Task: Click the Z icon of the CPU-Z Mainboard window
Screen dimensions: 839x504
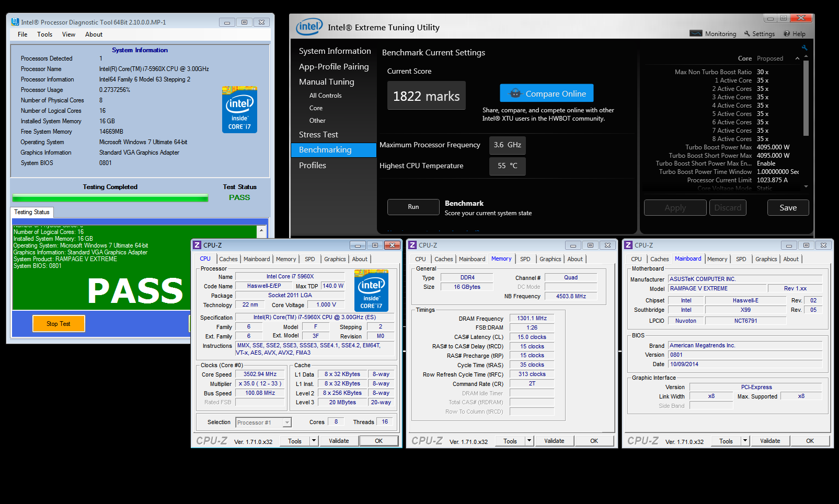Action: click(628, 245)
